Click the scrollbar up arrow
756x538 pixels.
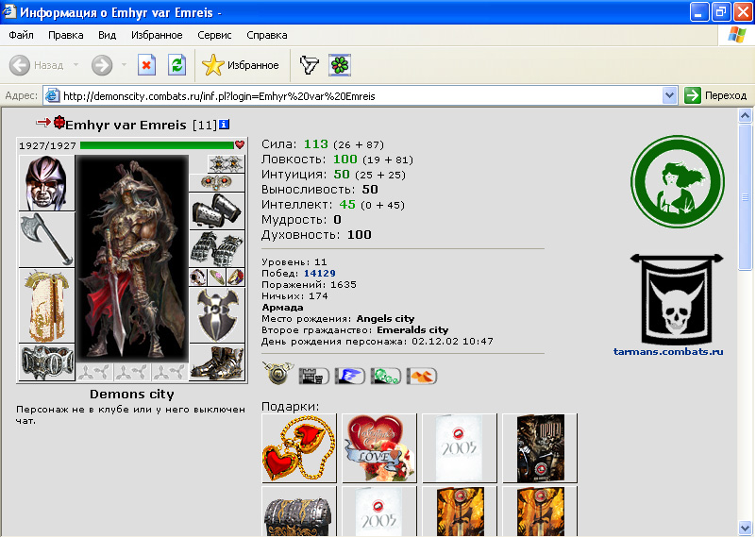tap(745, 116)
